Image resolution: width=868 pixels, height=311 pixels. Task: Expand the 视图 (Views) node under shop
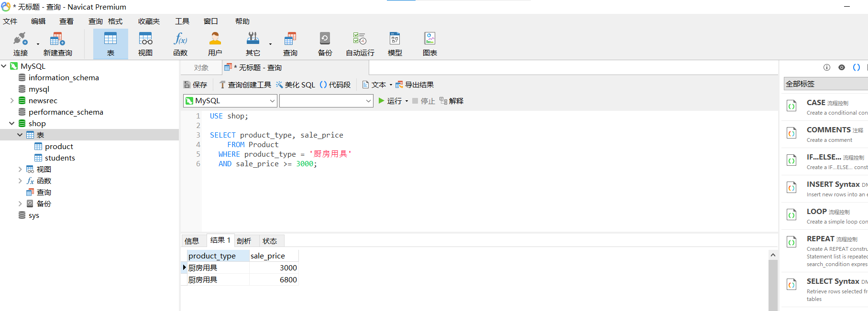coord(20,169)
